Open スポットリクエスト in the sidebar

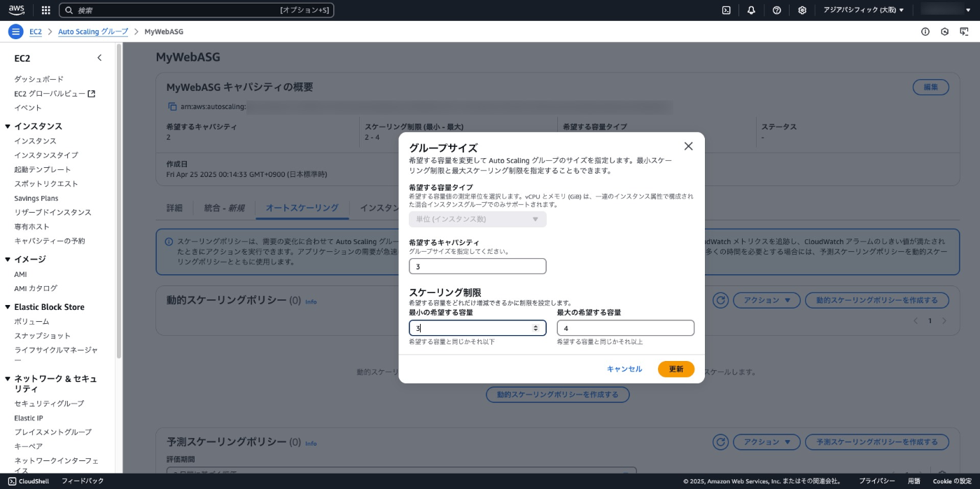[46, 184]
